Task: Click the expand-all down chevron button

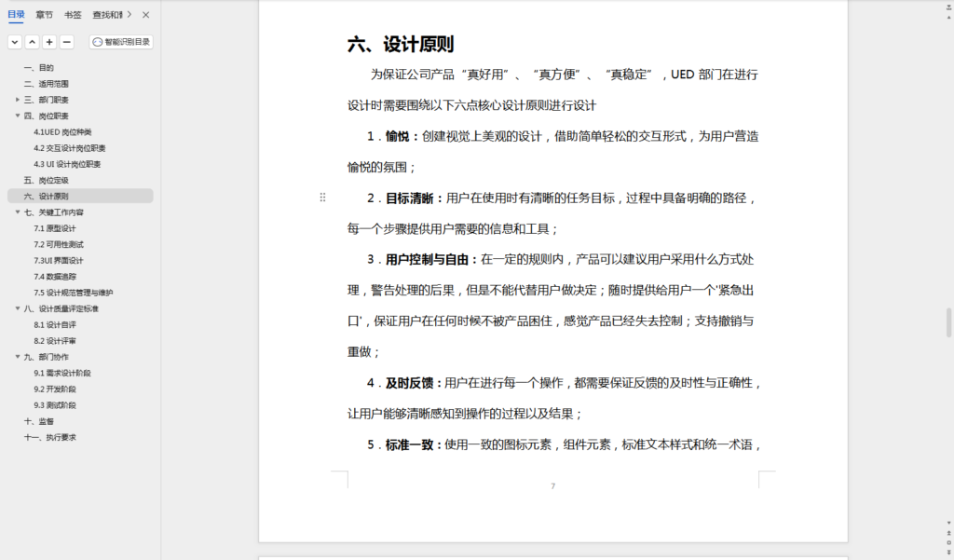Action: [x=15, y=42]
